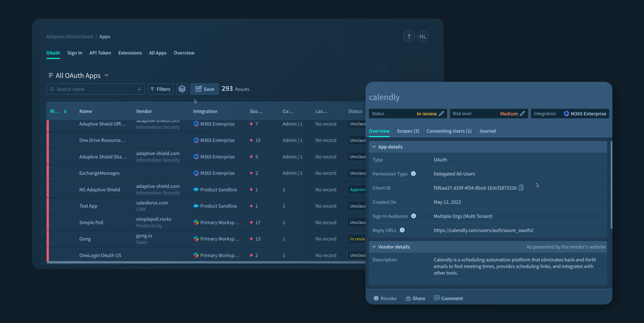Click the search magnifier icon
This screenshot has height=323, width=644.
pyautogui.click(x=52, y=89)
